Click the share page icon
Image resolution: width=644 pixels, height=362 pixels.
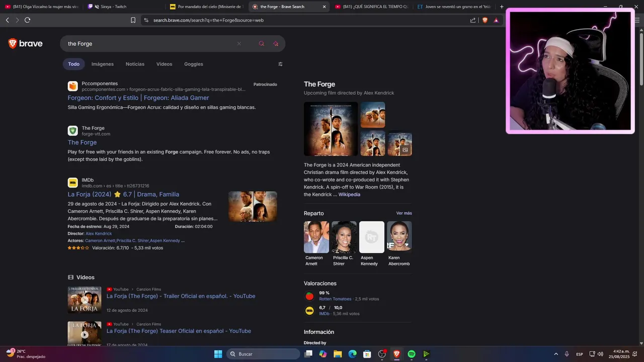(x=473, y=20)
